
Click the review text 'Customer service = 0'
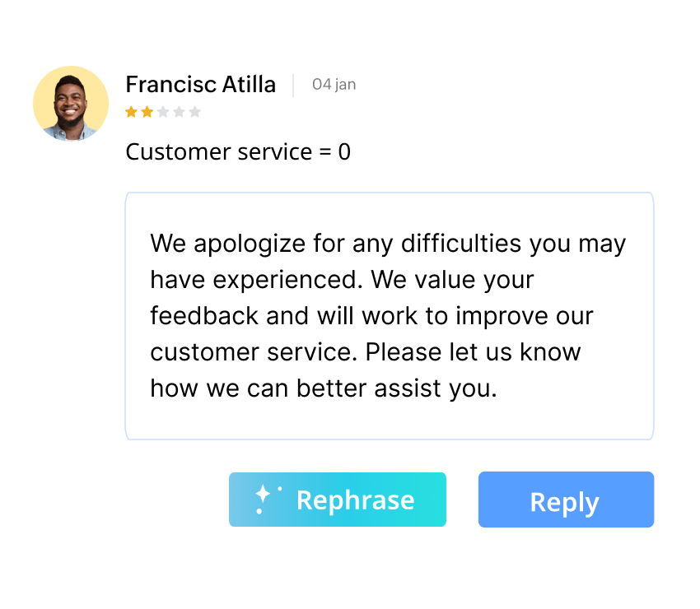pyautogui.click(x=238, y=152)
